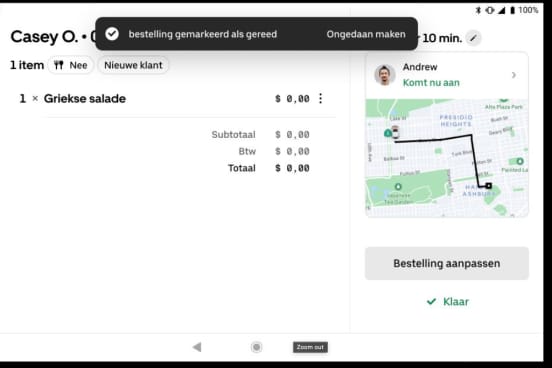Select the Griekse salade order item
The width and height of the screenshot is (552, 368).
coord(172,99)
